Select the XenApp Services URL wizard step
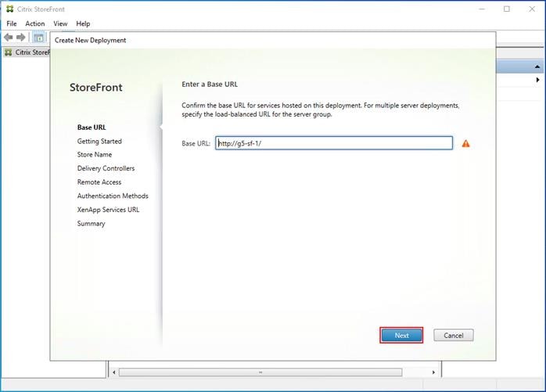The width and height of the screenshot is (546, 392). coord(108,210)
